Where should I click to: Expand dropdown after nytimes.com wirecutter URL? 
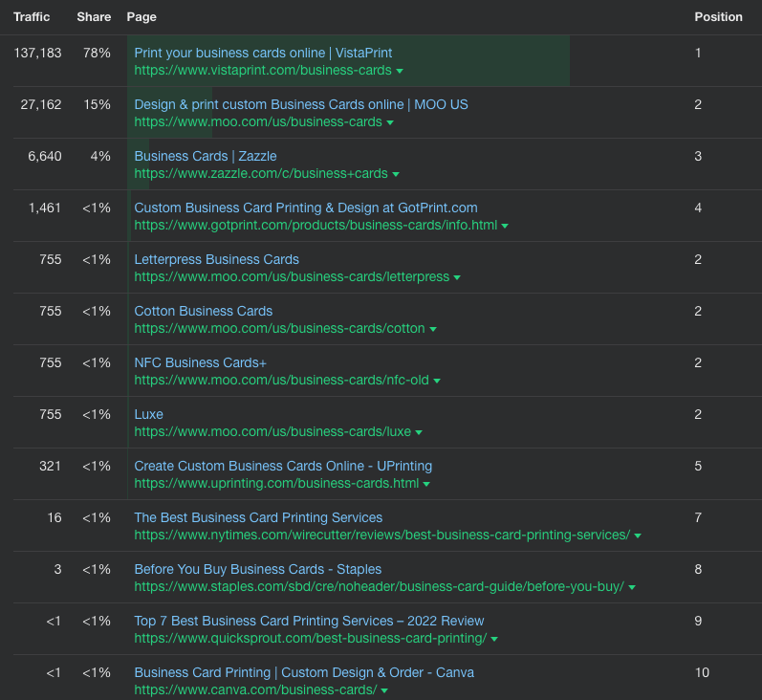(x=638, y=536)
